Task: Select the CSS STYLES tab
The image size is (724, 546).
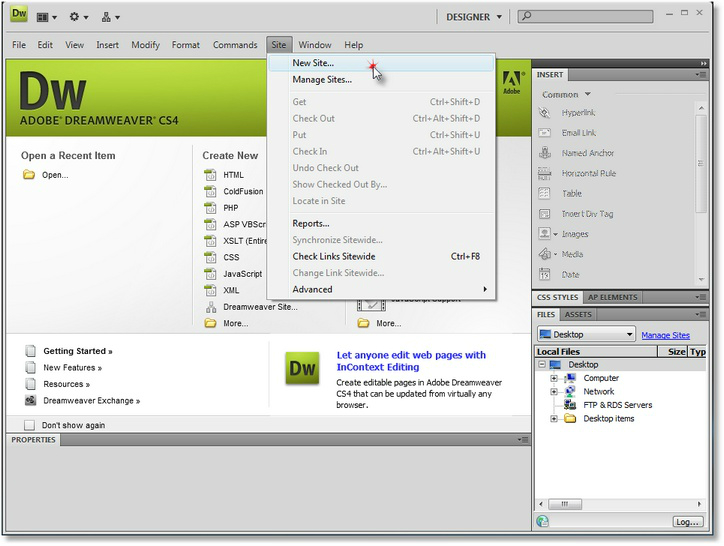Action: (x=557, y=297)
